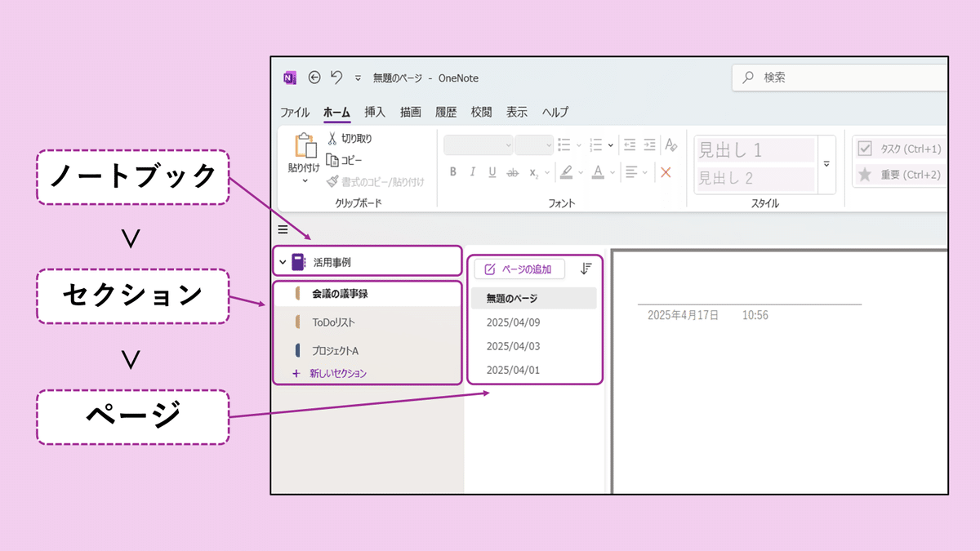
Task: Toggle italic formatting
Action: click(x=472, y=171)
